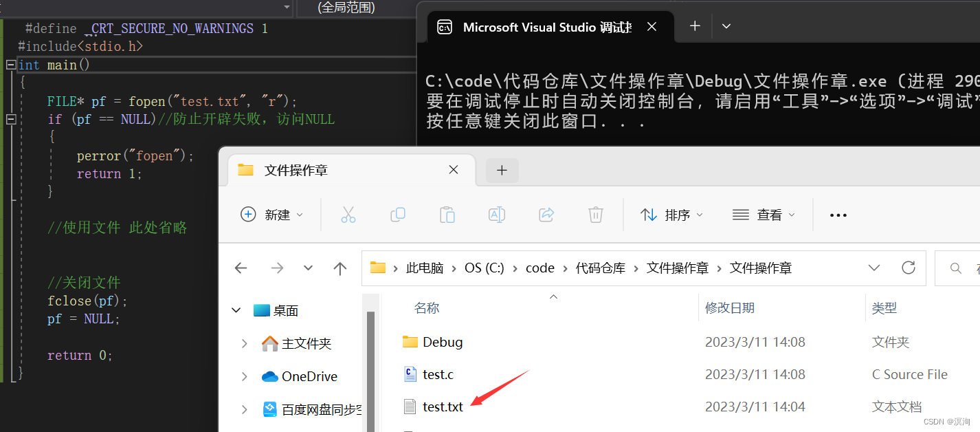Navigate to code via the breadcrumb

click(x=540, y=268)
